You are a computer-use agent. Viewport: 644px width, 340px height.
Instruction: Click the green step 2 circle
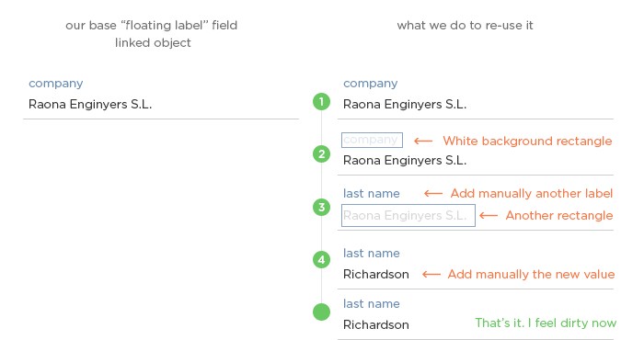(x=321, y=153)
